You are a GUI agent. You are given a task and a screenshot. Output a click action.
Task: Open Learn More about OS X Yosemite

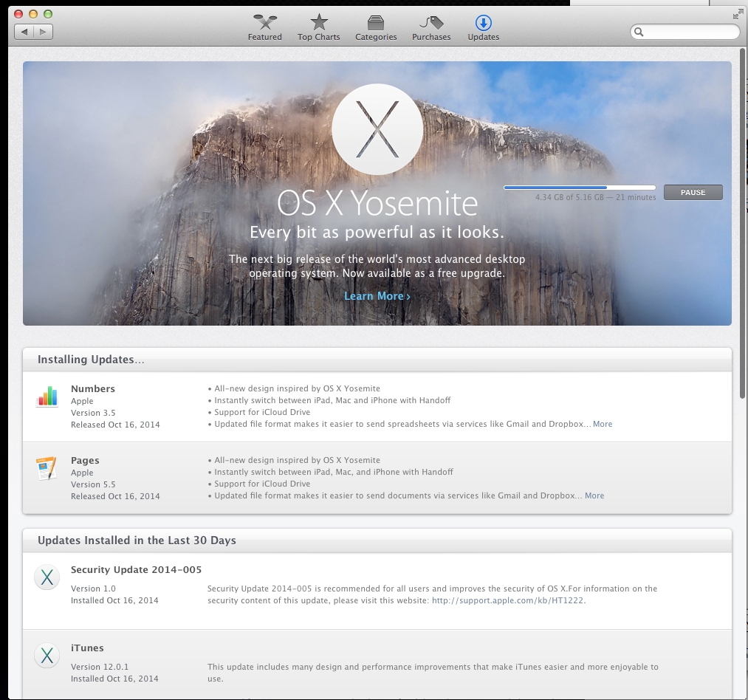pyautogui.click(x=377, y=296)
